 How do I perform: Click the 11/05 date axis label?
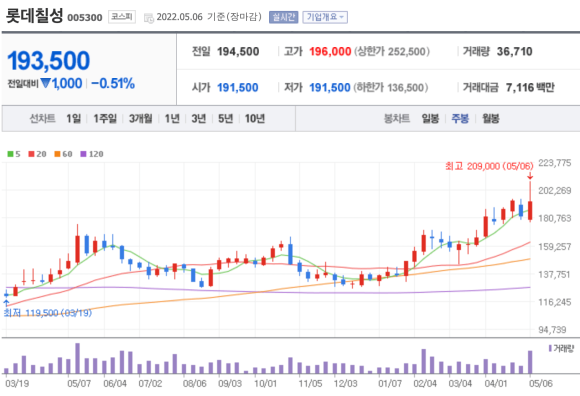click(310, 383)
